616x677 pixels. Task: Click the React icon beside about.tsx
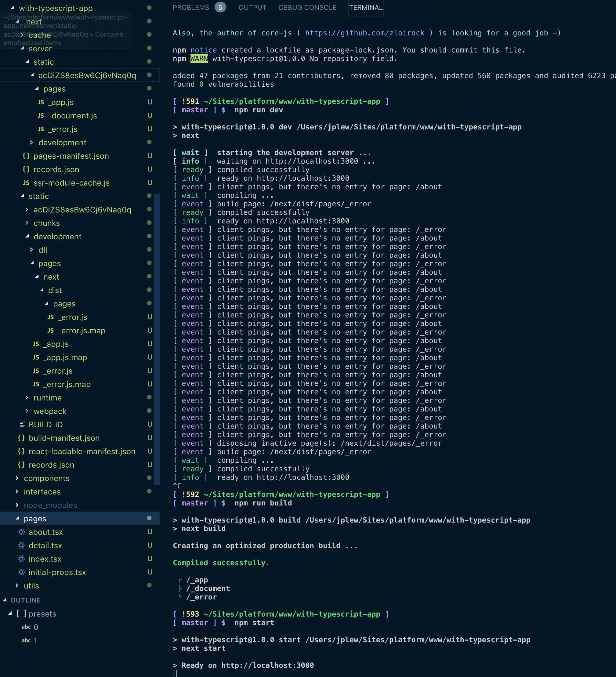tap(21, 532)
